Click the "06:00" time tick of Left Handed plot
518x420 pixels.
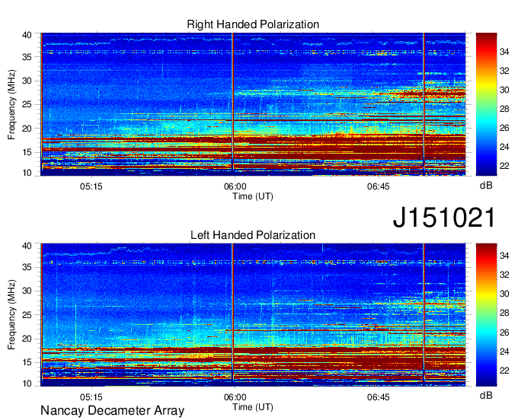(235, 397)
